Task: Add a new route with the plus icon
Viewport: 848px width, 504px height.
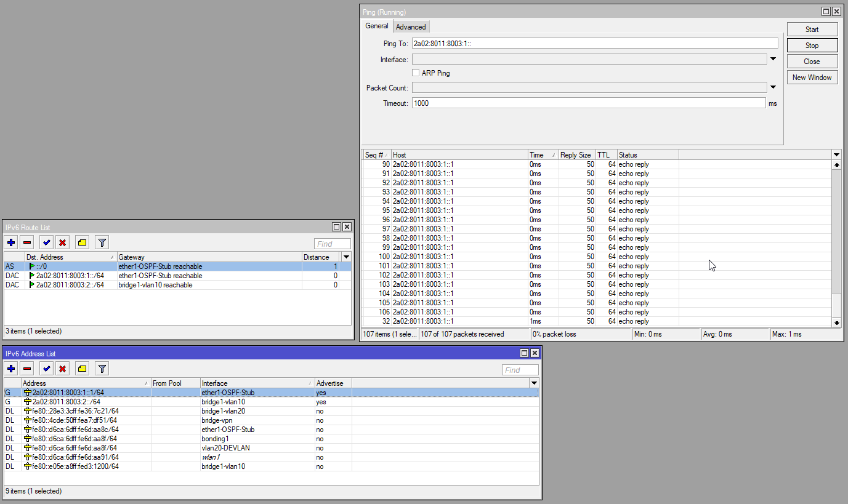Action: pos(11,242)
